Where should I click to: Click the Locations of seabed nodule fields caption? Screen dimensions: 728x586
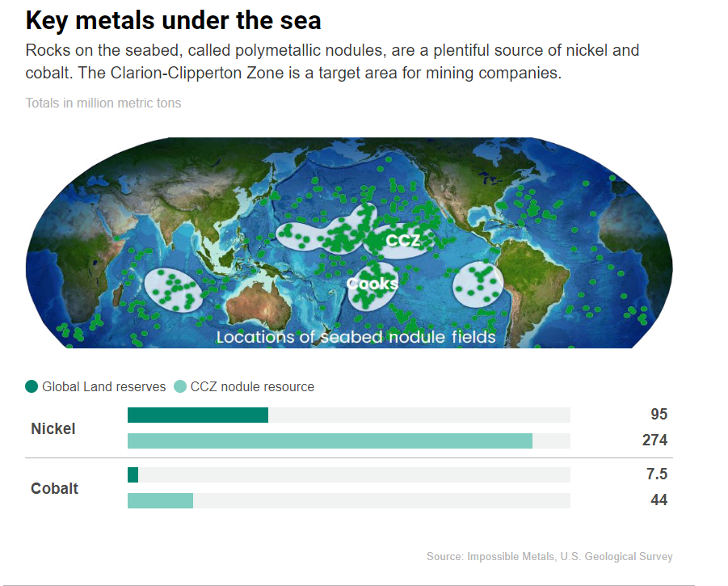pos(356,337)
